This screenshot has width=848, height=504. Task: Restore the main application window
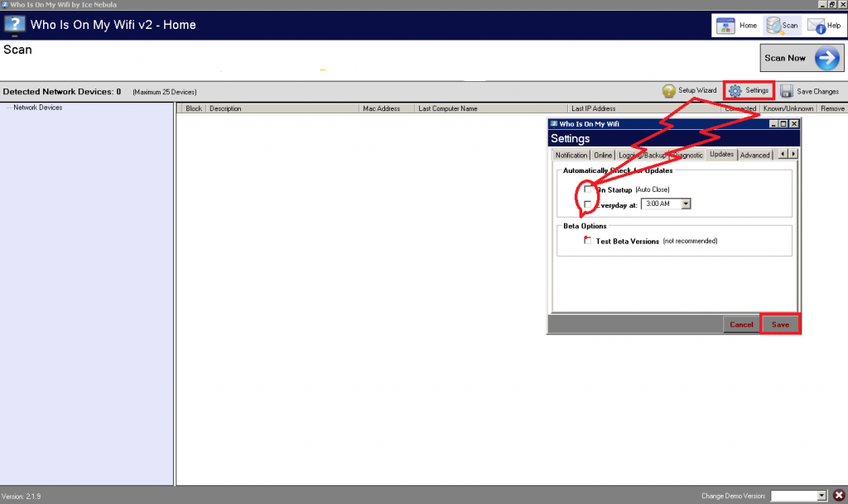(832, 4)
